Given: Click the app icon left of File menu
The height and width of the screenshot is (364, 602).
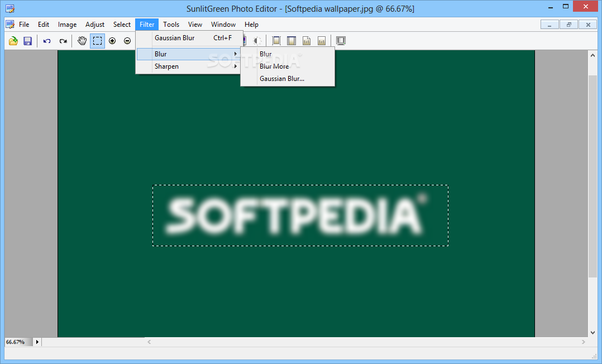Looking at the screenshot, I should click(x=10, y=25).
